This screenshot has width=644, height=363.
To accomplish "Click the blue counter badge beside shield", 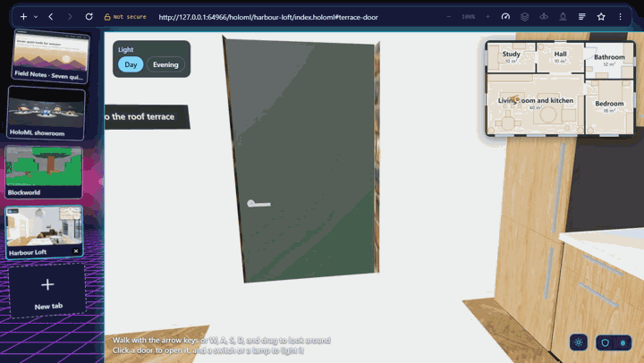I will pyautogui.click(x=623, y=342).
